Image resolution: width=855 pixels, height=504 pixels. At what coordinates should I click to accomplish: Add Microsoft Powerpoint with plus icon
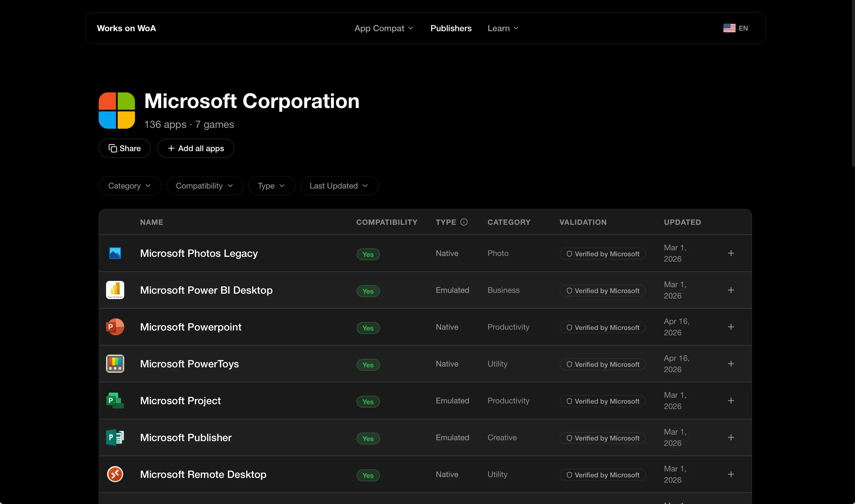[731, 327]
